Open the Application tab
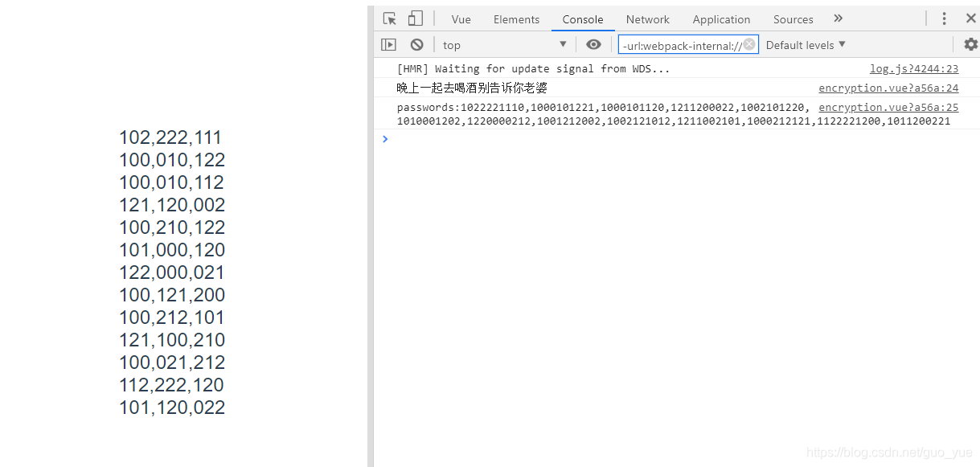 point(721,19)
